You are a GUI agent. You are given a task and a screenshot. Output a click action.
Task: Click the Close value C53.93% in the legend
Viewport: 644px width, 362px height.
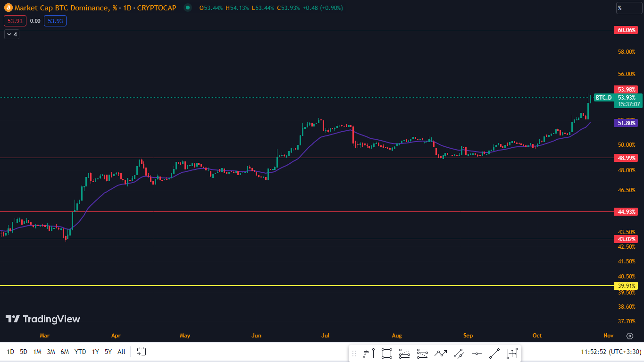(x=288, y=8)
